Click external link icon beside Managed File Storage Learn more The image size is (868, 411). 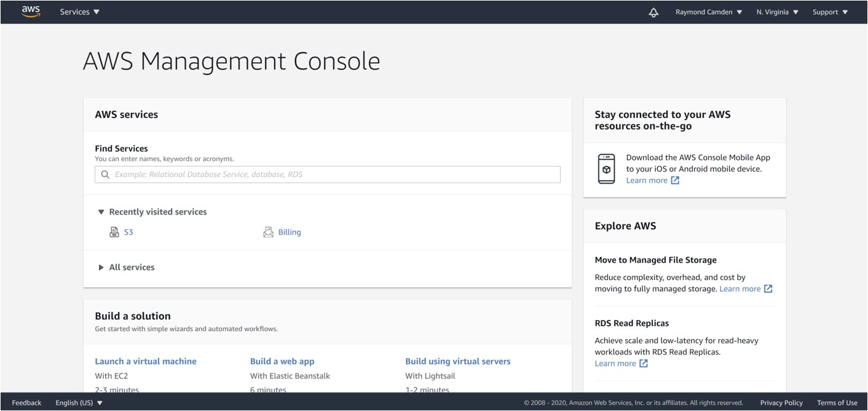[x=768, y=289]
